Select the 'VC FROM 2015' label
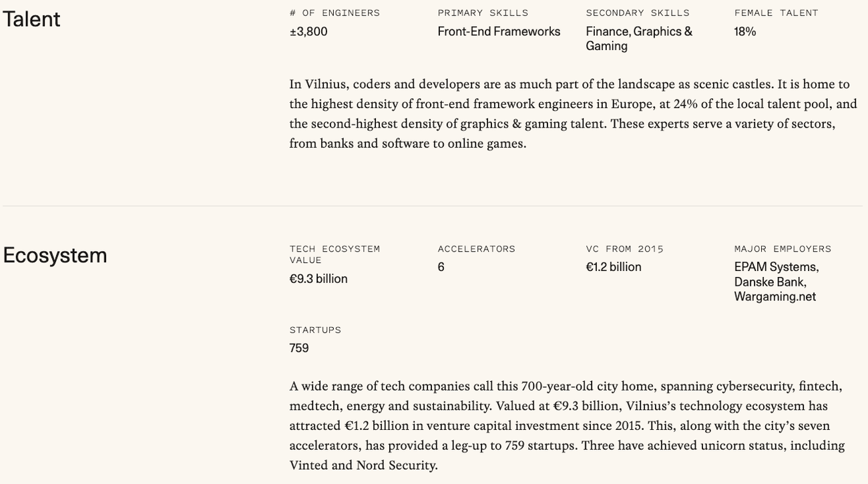This screenshot has width=868, height=484. 625,249
